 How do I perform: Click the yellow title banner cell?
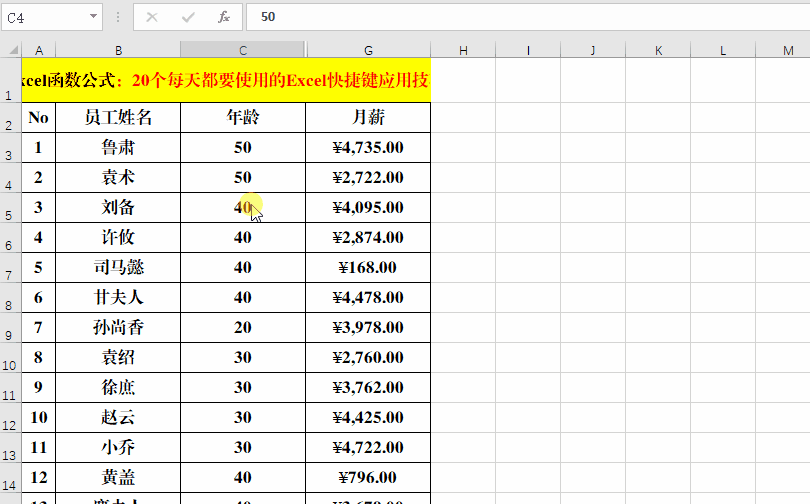(226, 80)
